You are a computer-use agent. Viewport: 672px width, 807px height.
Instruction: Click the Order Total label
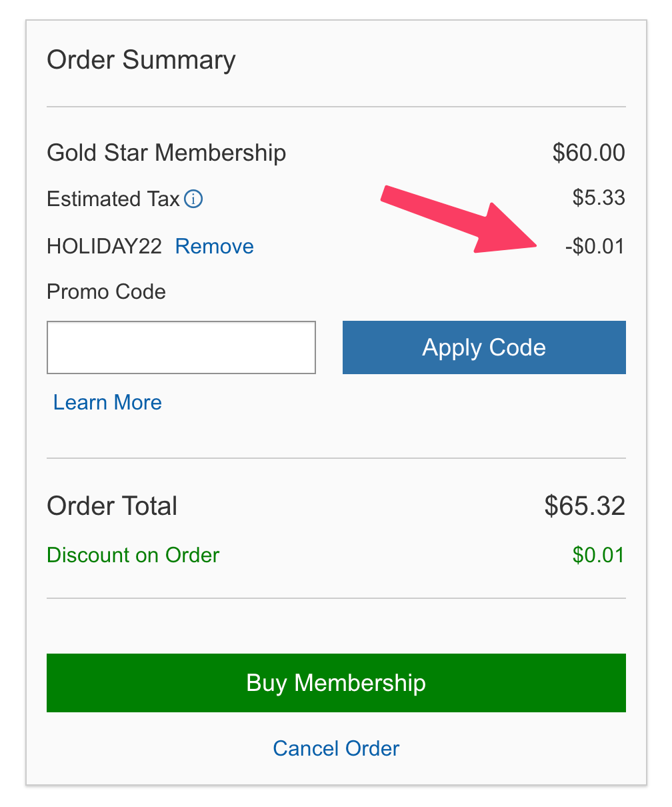112,506
